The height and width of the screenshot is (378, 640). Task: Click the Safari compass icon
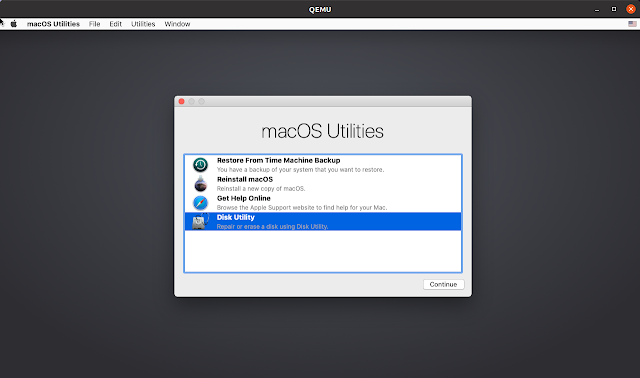pyautogui.click(x=200, y=202)
